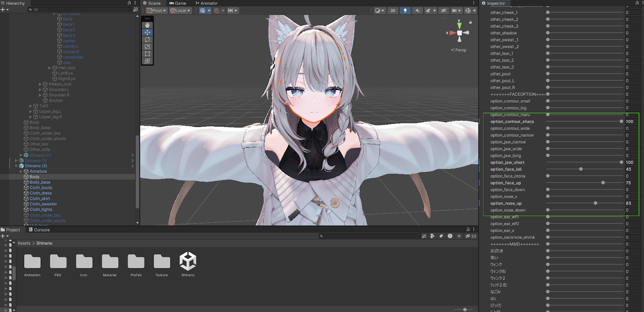The width and height of the screenshot is (644, 312).
Task: Open Shinano Unity scene asset
Action: click(188, 264)
